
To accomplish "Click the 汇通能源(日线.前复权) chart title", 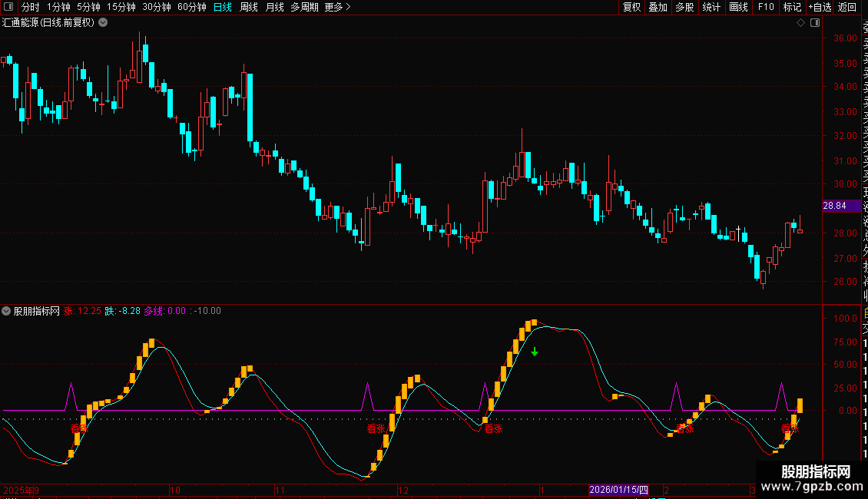I will tap(48, 23).
